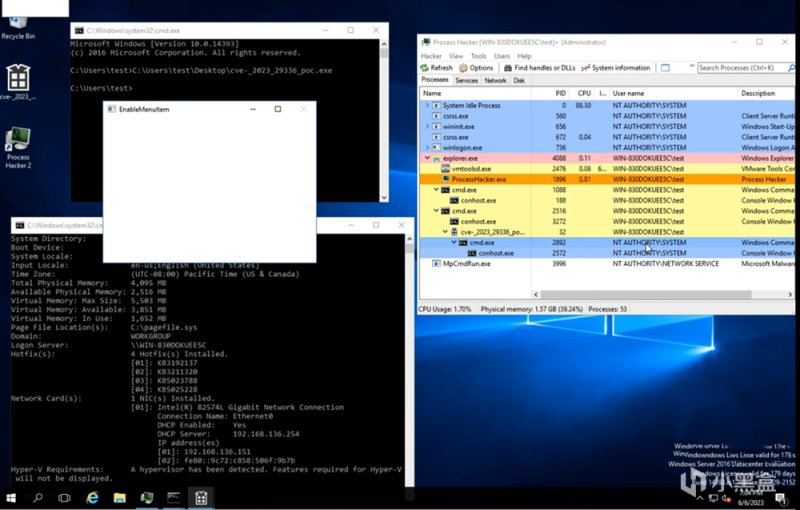800x510 pixels.
Task: Switch to the Processes tab
Action: [x=435, y=80]
